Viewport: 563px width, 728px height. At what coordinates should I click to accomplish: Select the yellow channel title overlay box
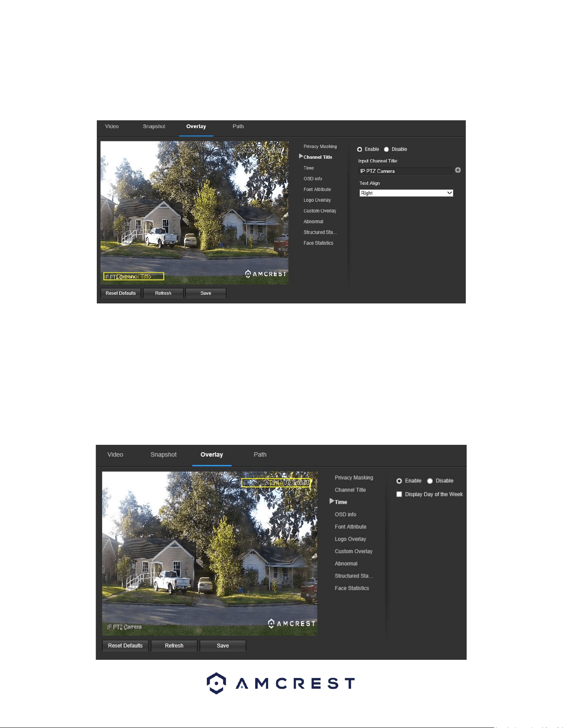[134, 277]
